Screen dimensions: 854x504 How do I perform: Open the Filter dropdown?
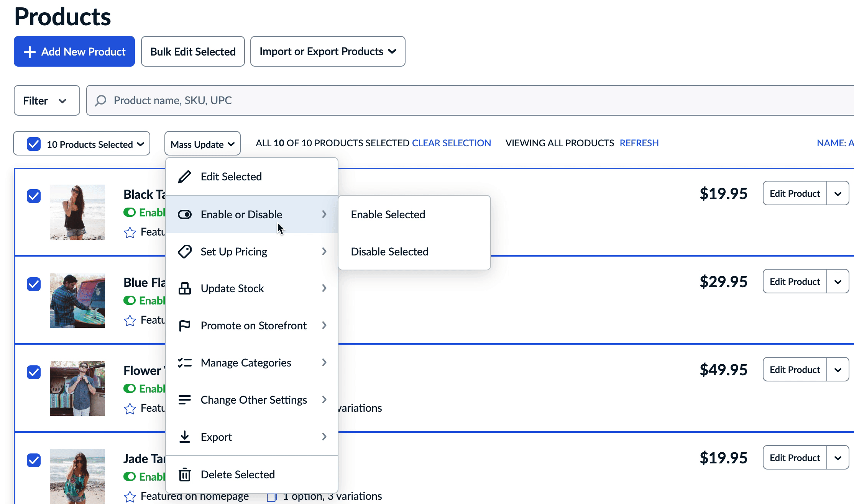click(x=46, y=101)
